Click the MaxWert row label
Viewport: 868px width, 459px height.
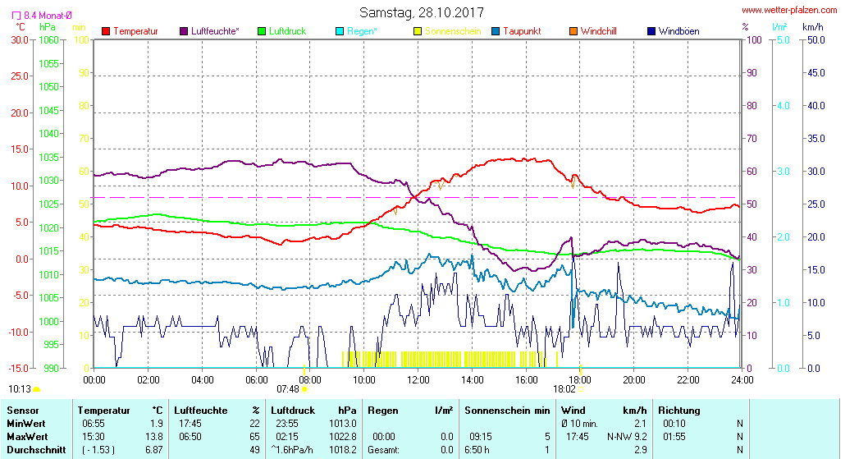pos(27,437)
